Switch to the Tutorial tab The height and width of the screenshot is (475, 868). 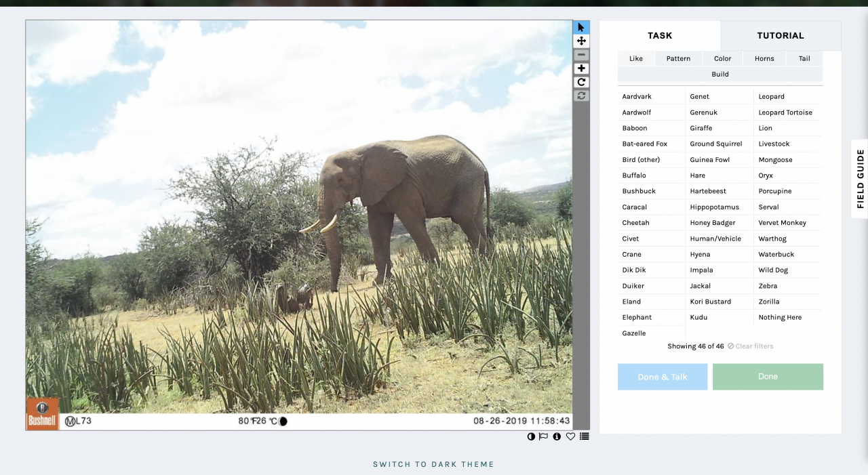[x=781, y=36]
